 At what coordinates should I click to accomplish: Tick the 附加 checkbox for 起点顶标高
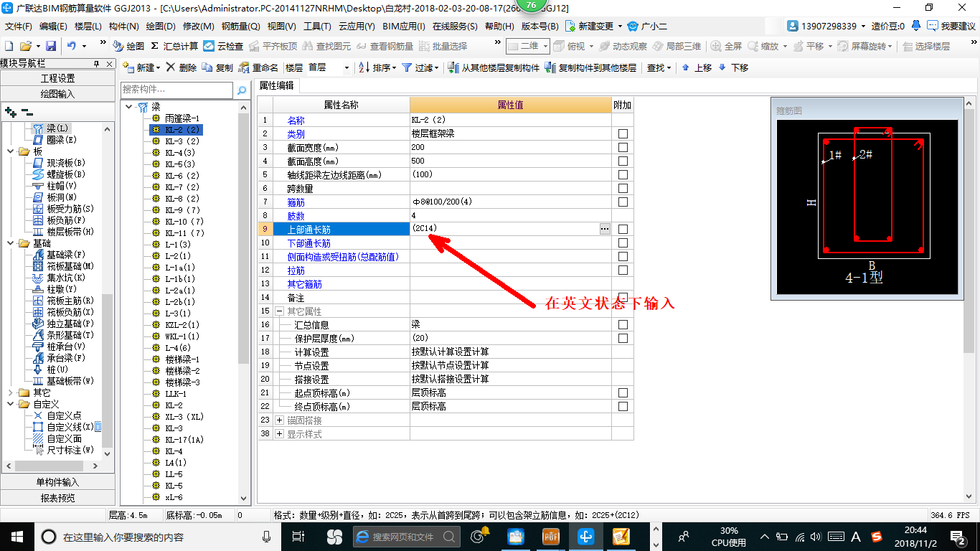pos(623,393)
